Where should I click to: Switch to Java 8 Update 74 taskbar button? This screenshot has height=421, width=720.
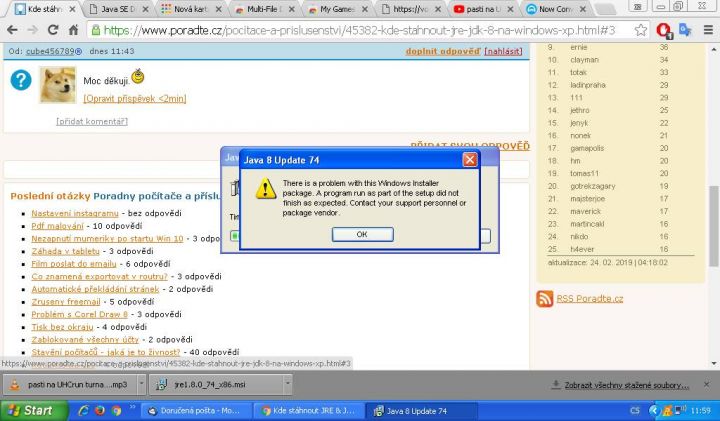coord(423,411)
